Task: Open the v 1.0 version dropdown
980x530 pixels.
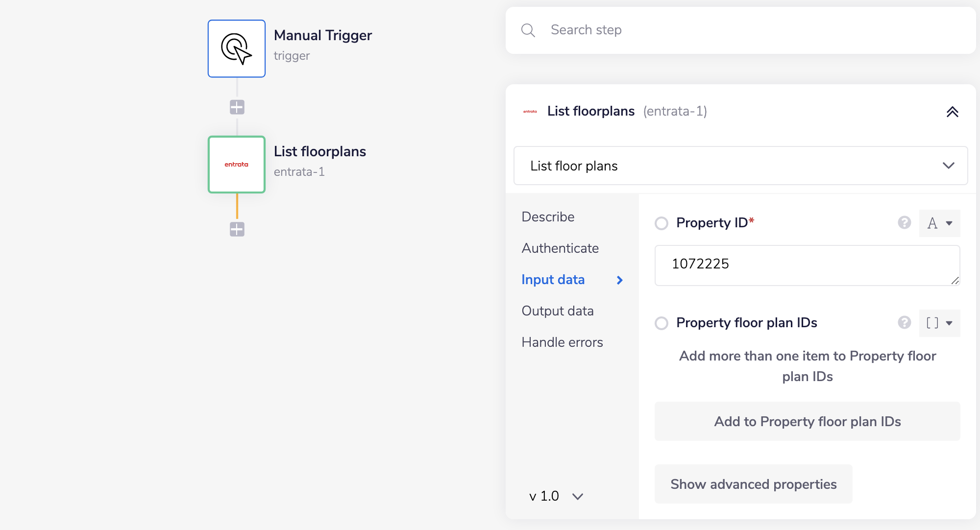Action: 556,496
